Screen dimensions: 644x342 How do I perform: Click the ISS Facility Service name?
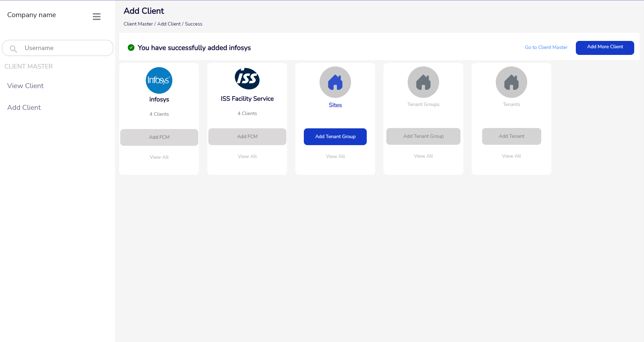tap(247, 99)
